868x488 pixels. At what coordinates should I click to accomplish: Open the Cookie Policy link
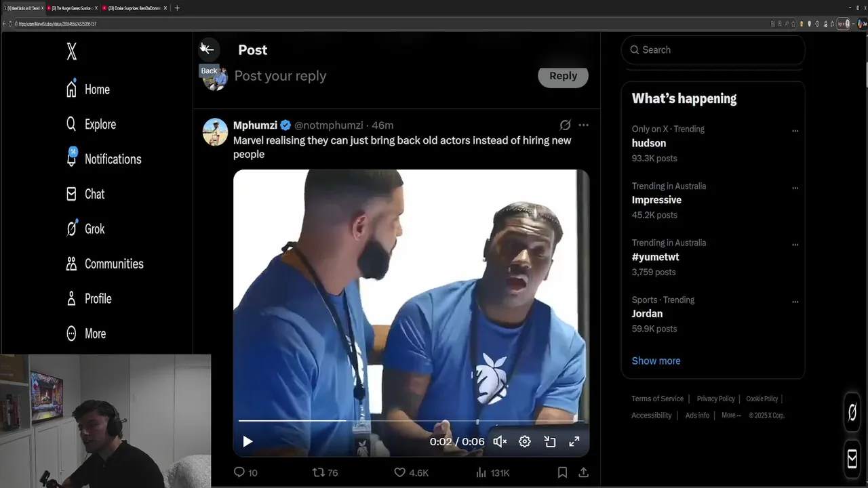762,399
